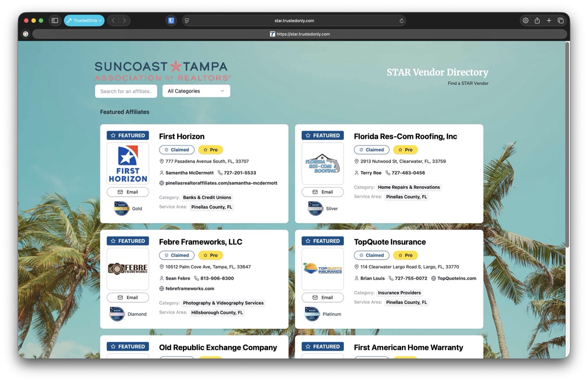
Task: Click the Search for an affiliate field
Action: coord(126,91)
